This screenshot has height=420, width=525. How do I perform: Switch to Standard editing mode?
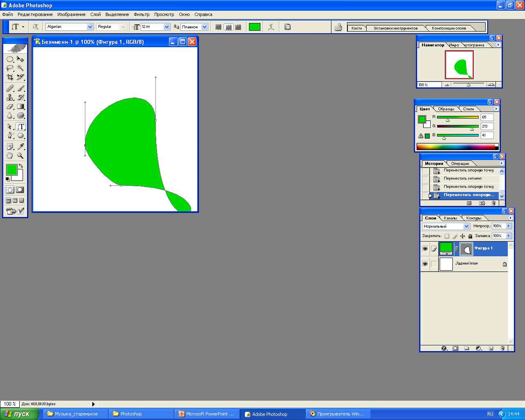(x=10, y=190)
